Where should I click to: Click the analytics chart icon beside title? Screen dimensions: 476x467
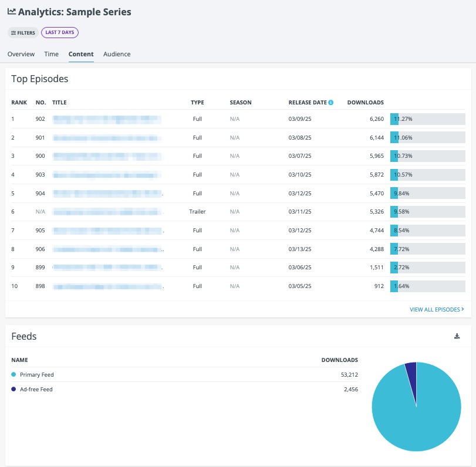point(12,12)
